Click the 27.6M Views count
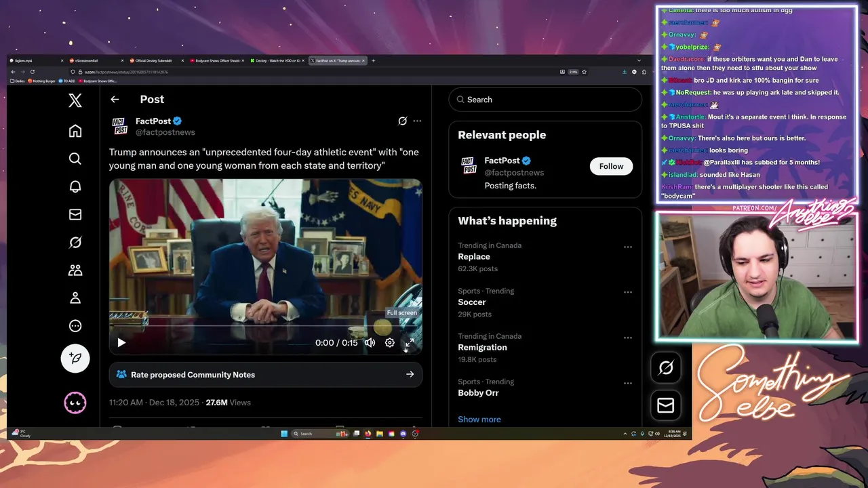 pyautogui.click(x=228, y=402)
